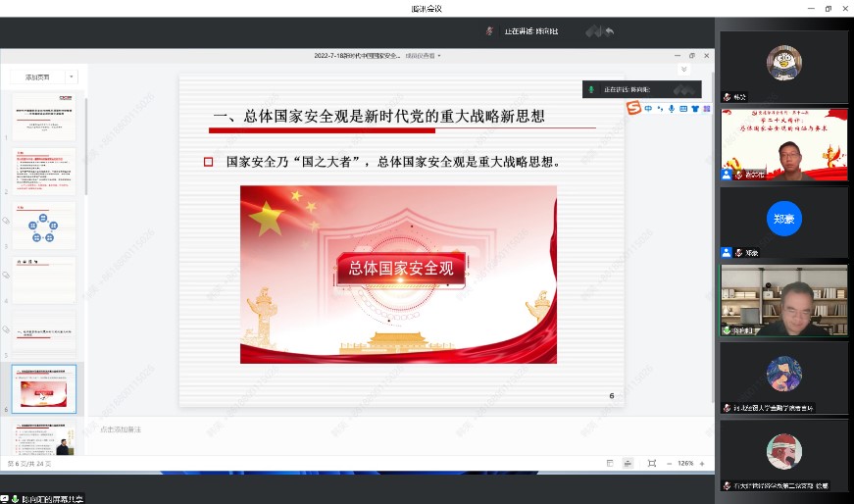
Task: Expand the dropdown next to the presentation title
Action: coord(439,56)
